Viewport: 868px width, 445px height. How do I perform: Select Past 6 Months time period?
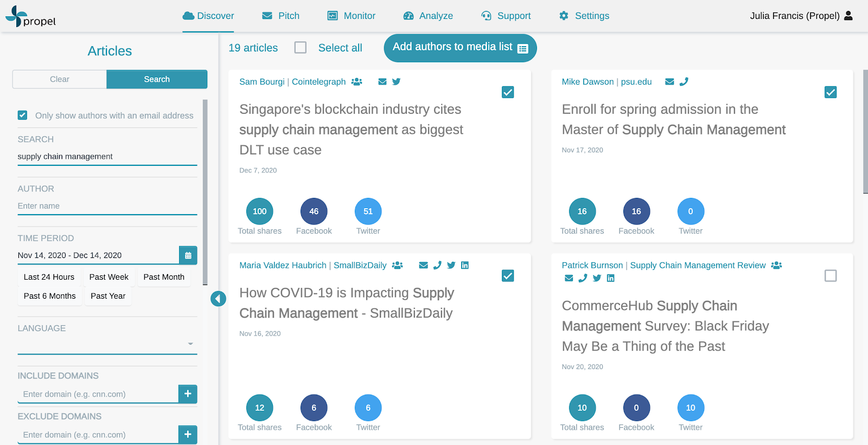click(x=50, y=296)
